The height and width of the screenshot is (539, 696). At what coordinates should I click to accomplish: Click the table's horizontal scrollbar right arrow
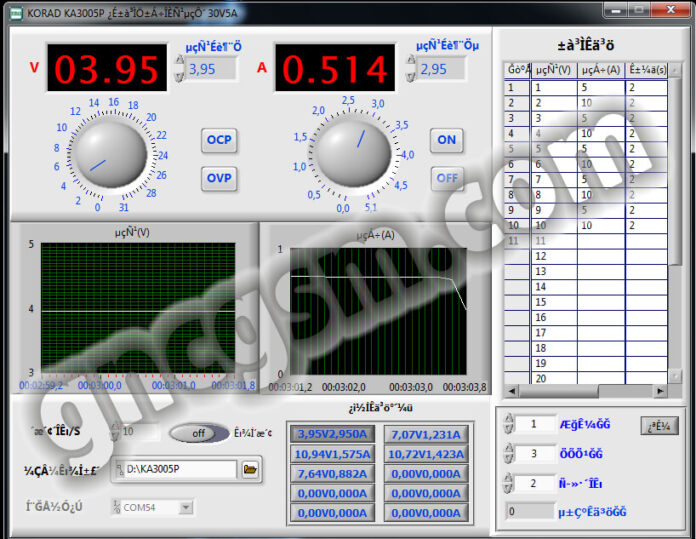click(660, 391)
